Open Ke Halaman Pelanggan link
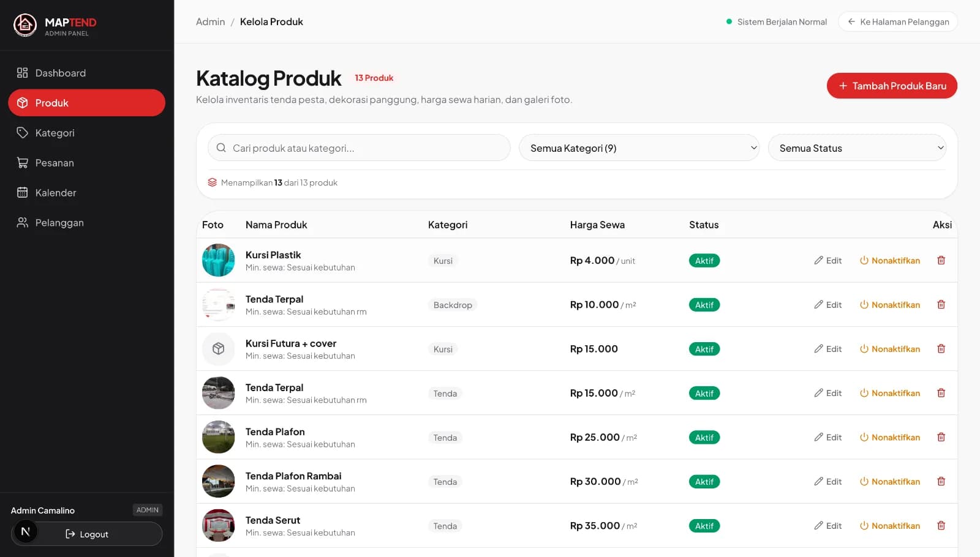The image size is (980, 557). coord(898,21)
